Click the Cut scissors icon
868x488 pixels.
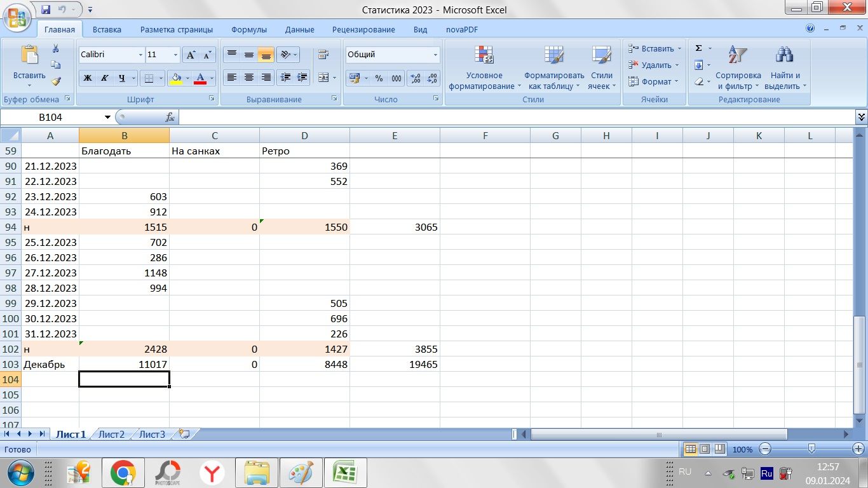(x=56, y=49)
